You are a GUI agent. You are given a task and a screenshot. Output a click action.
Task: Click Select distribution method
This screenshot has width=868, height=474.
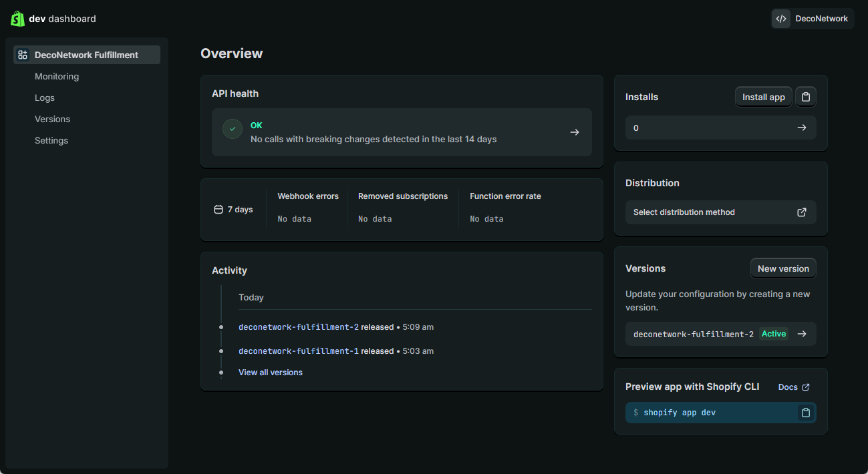[x=721, y=212]
